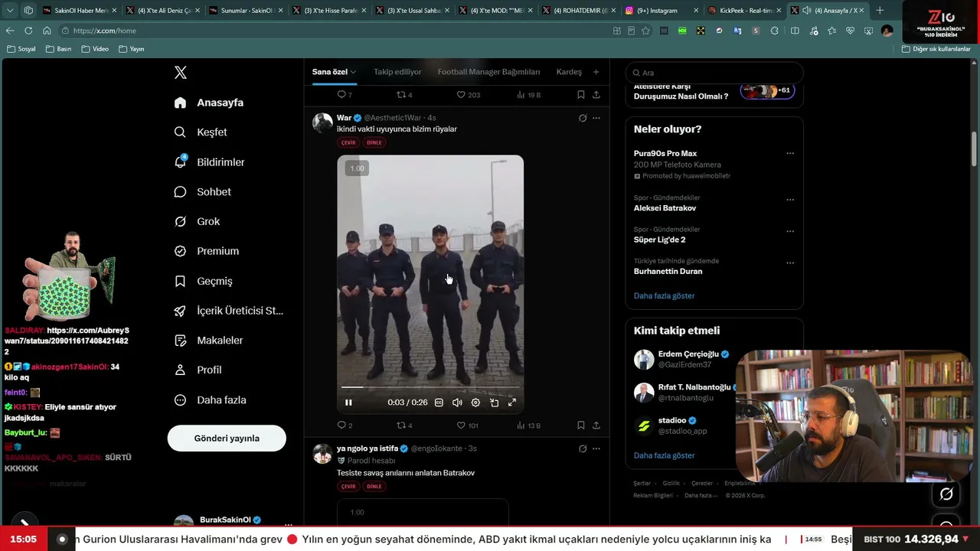Add a new timeline tab with plus

pos(596,72)
